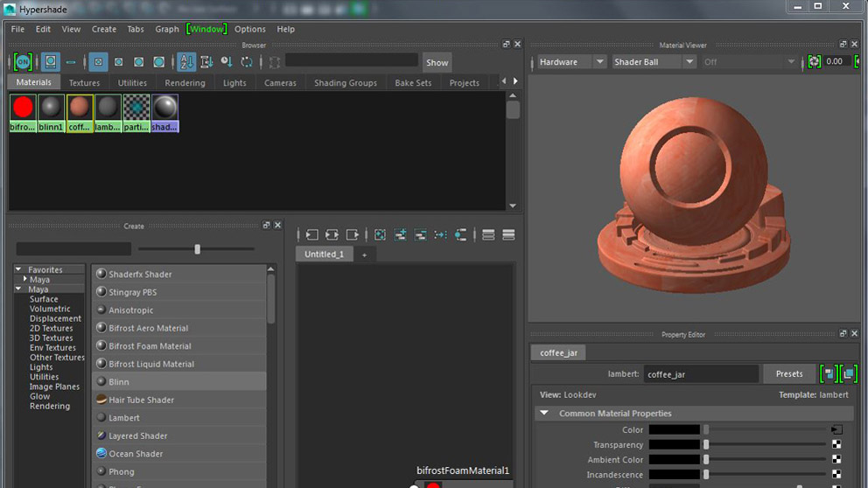Viewport: 868px width, 488px height.
Task: Click the Input connections graph icon
Action: coord(311,234)
